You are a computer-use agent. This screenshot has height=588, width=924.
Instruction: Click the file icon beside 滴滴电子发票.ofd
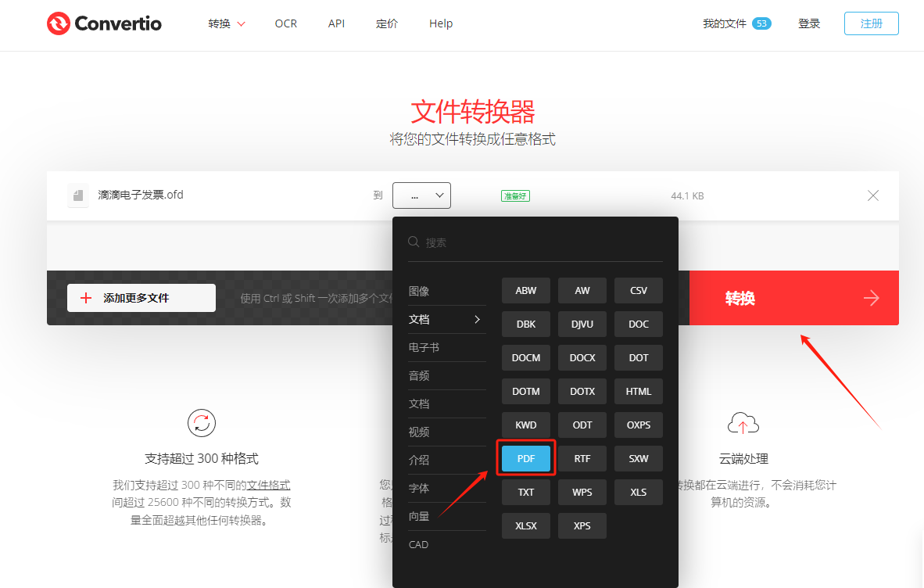[78, 195]
